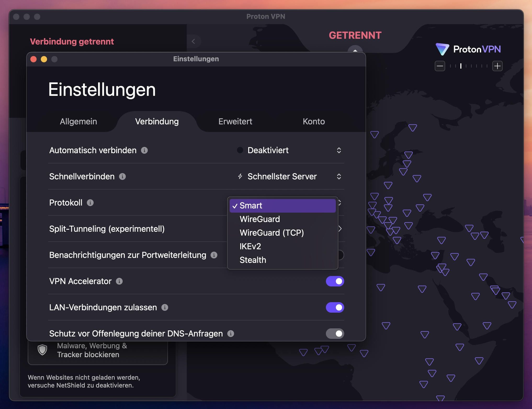The height and width of the screenshot is (409, 532).
Task: Close the Einstellungen window
Action: (x=33, y=59)
